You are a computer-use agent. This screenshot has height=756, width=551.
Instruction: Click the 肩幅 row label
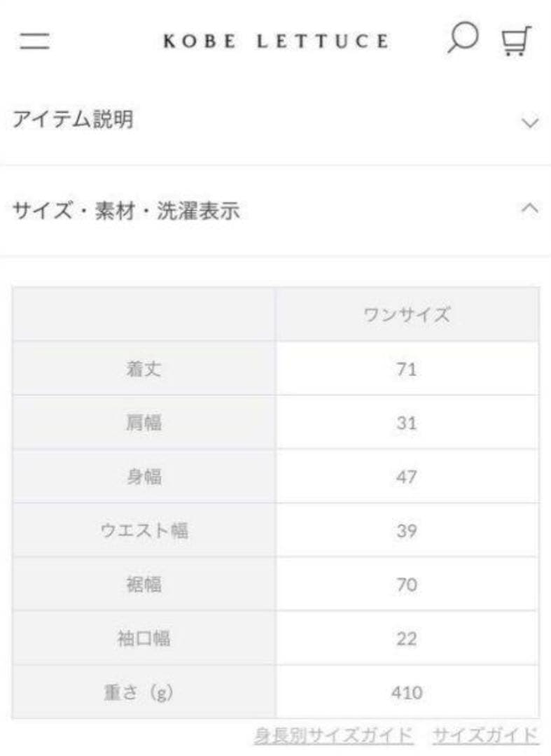pyautogui.click(x=144, y=423)
